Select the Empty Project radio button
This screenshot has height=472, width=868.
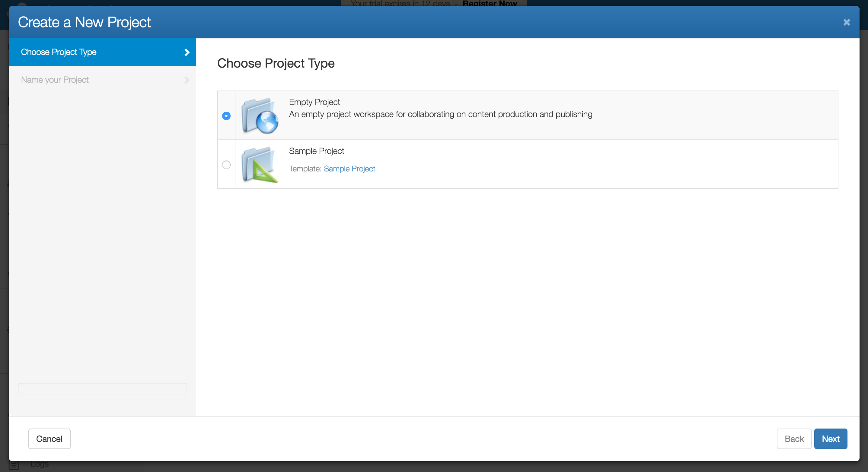tap(226, 116)
